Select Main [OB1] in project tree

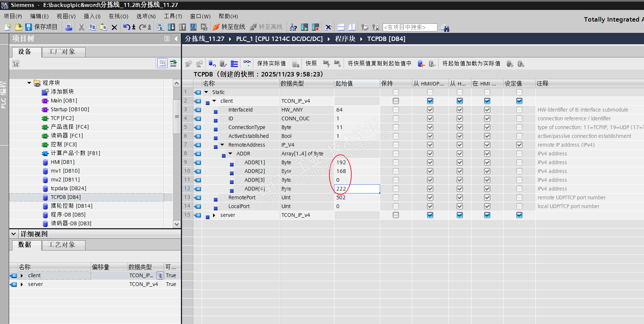point(64,101)
